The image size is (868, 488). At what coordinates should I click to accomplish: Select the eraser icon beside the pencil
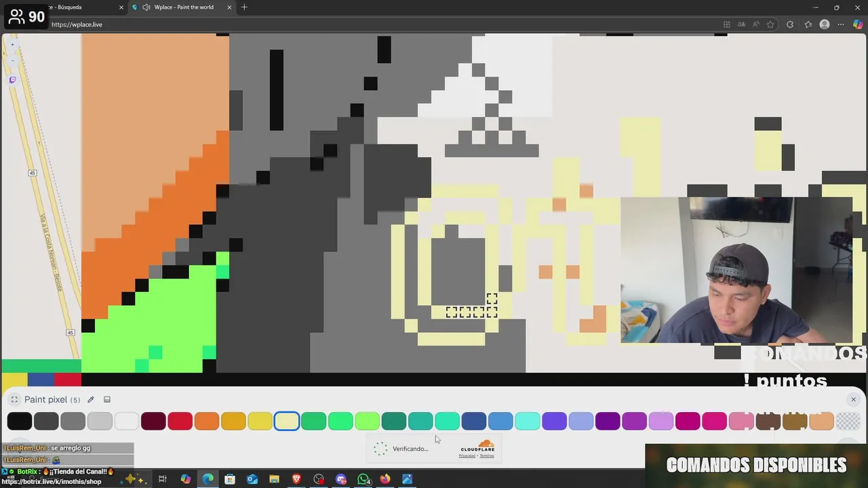pyautogui.click(x=106, y=400)
